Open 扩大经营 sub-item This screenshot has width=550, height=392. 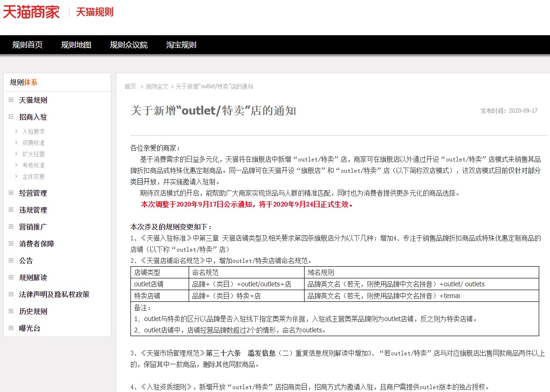point(33,154)
